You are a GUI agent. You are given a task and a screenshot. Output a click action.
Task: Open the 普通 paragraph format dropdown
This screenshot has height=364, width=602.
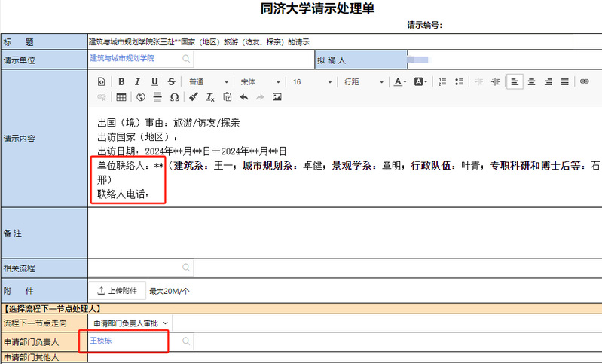(x=209, y=82)
